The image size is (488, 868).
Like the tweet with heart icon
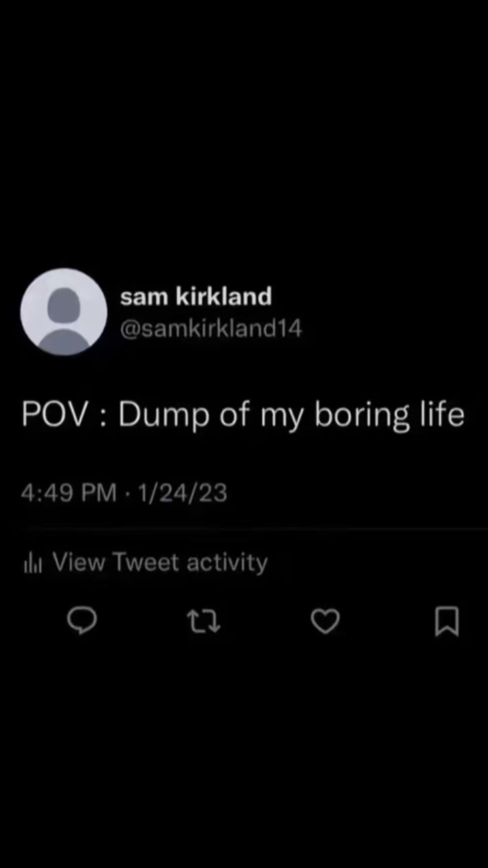coord(325,622)
